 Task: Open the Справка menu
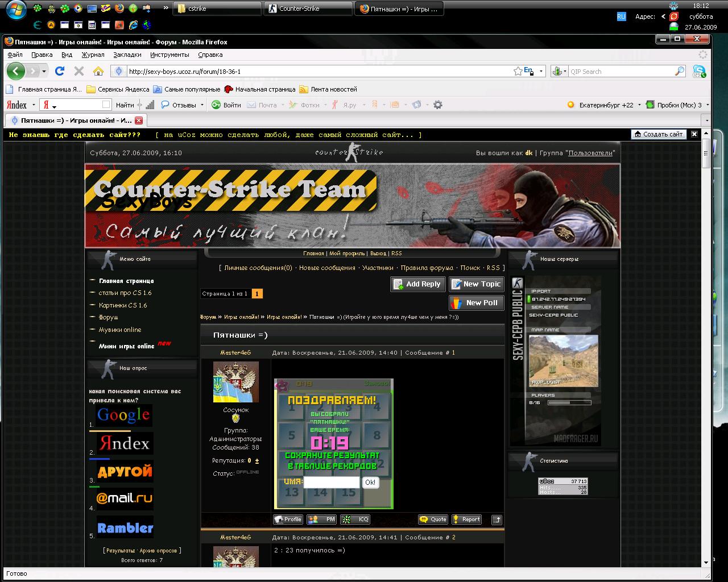click(x=210, y=55)
